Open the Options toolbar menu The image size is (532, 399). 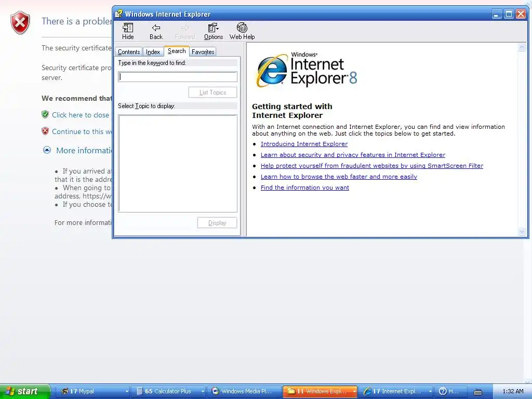tap(214, 31)
